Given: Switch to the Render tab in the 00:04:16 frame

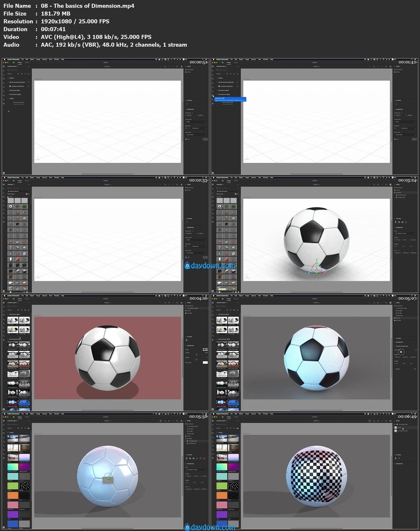Looking at the screenshot, I should coord(27,299).
